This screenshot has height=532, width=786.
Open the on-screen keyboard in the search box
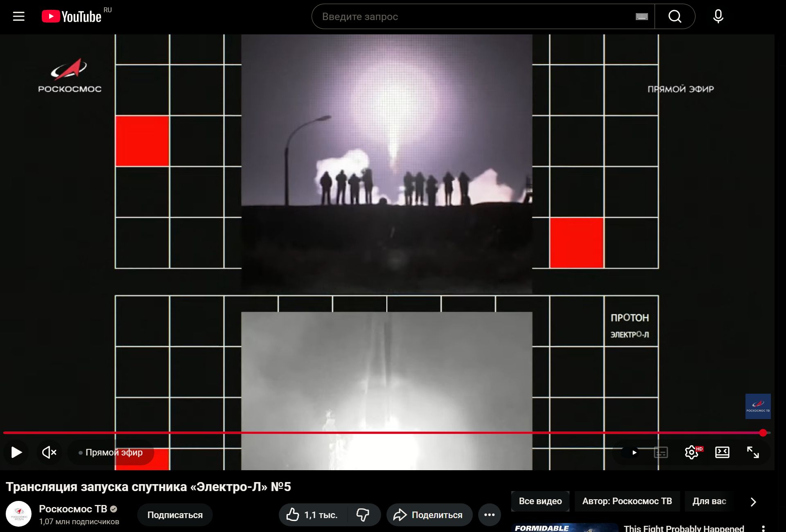click(641, 16)
